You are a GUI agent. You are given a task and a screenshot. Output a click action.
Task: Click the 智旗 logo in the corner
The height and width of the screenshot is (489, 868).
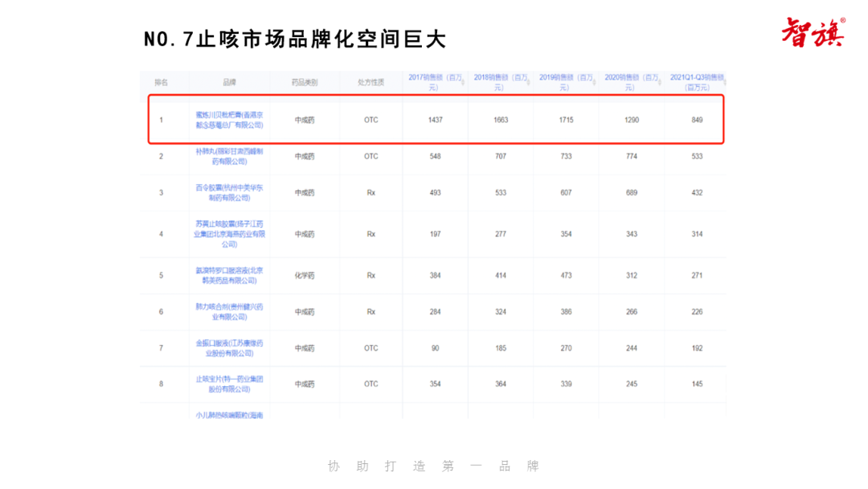[x=813, y=31]
